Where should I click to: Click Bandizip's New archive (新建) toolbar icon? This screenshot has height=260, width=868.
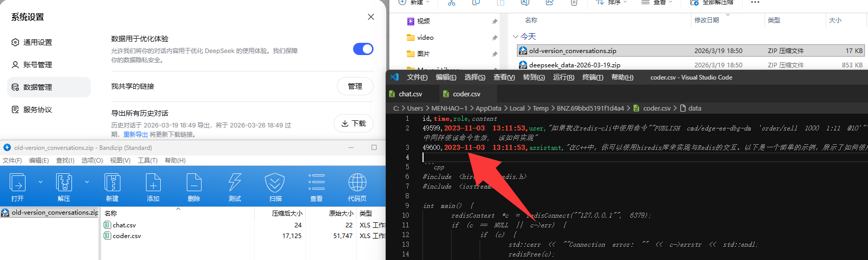[x=112, y=183]
